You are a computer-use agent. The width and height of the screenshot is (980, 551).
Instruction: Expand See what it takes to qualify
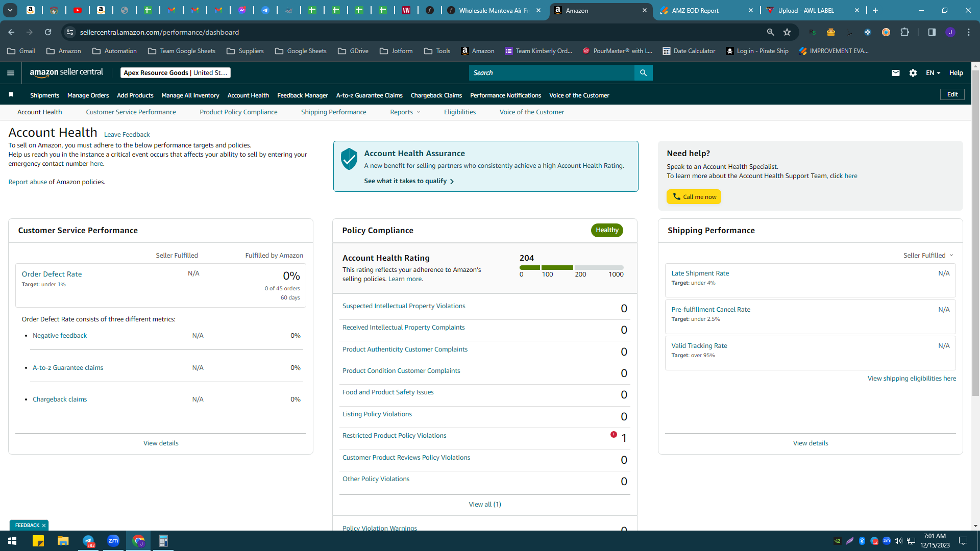coord(409,181)
